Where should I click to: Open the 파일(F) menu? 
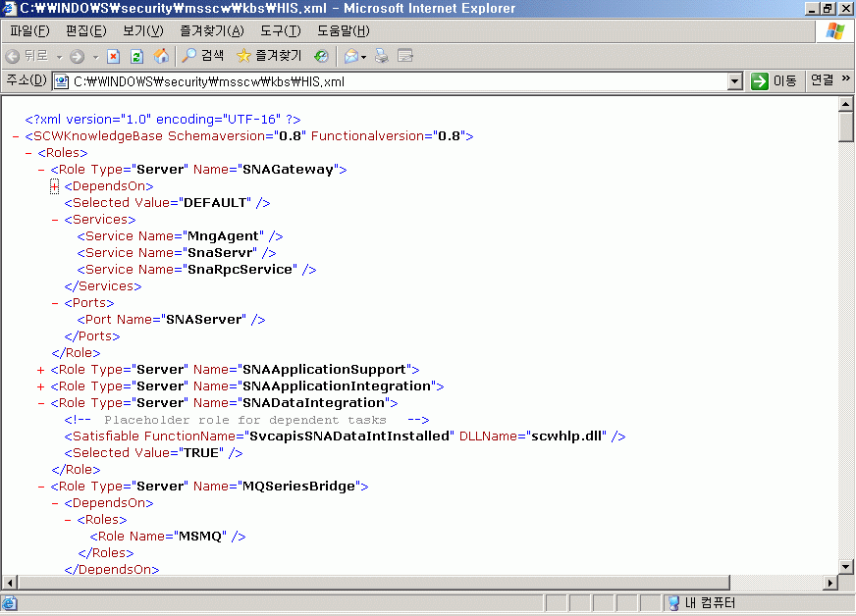coord(29,31)
